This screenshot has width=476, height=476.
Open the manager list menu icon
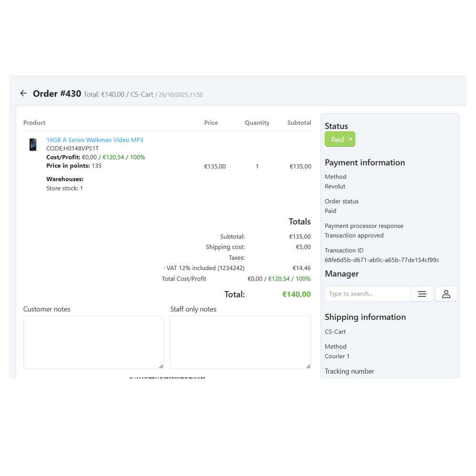(422, 294)
